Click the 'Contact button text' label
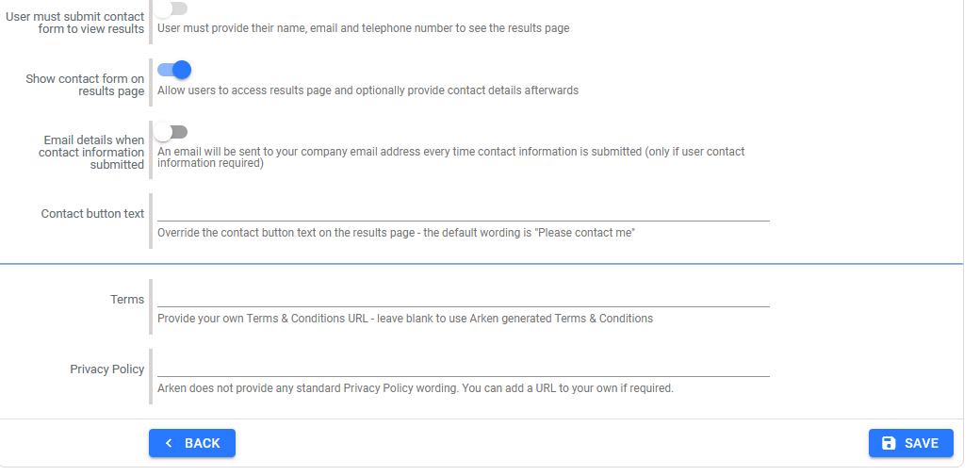The width and height of the screenshot is (980, 476). coord(92,214)
